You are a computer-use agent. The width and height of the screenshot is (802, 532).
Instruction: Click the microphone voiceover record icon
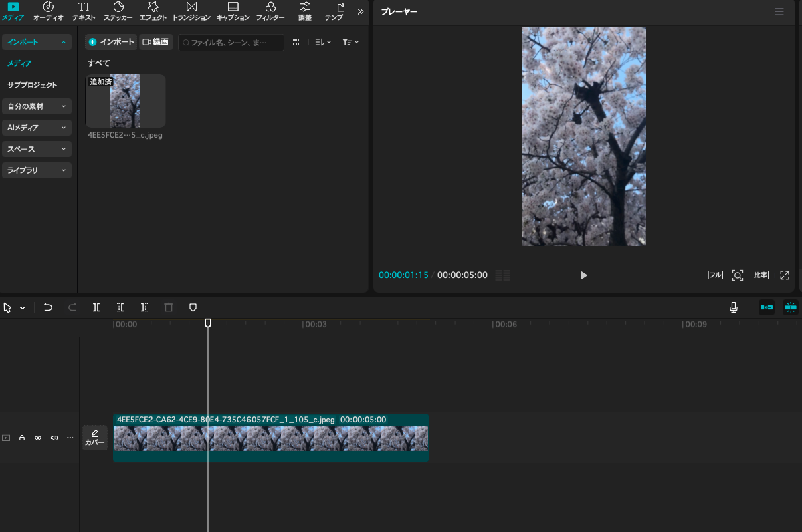[734, 307]
